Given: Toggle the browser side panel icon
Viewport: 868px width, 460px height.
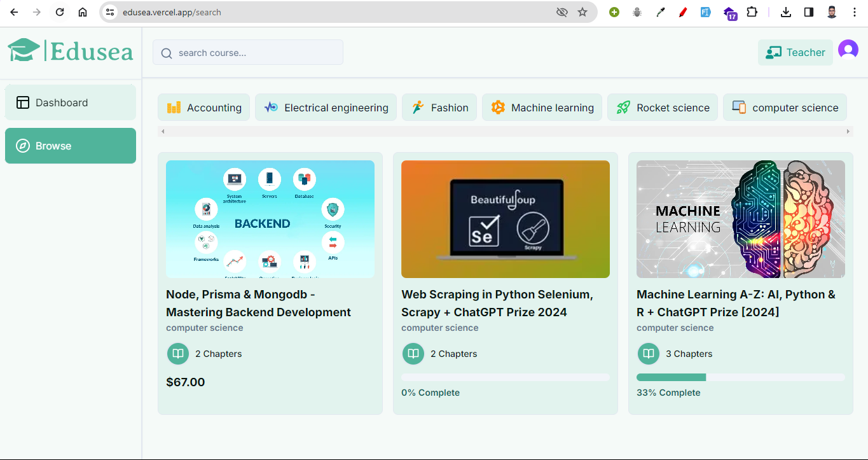Looking at the screenshot, I should click(809, 12).
